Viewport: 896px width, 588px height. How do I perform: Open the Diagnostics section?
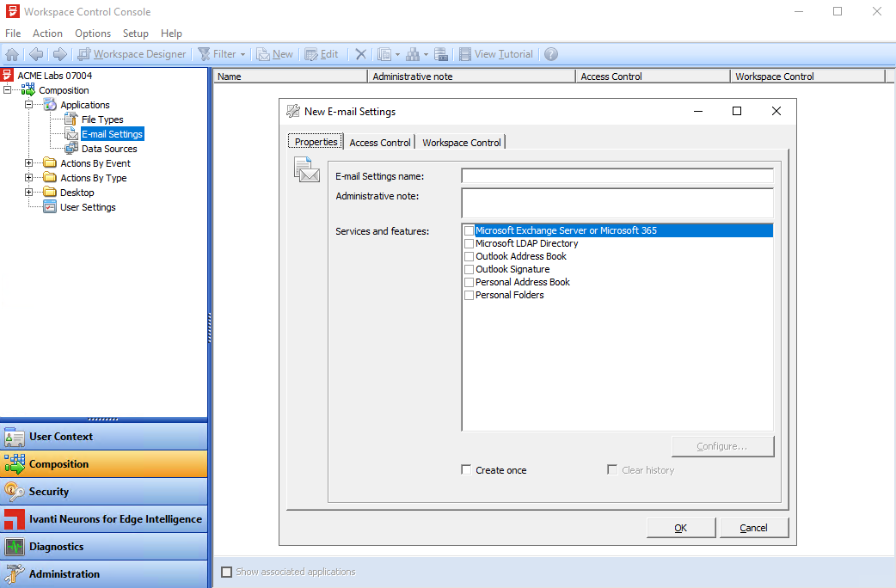(x=103, y=546)
